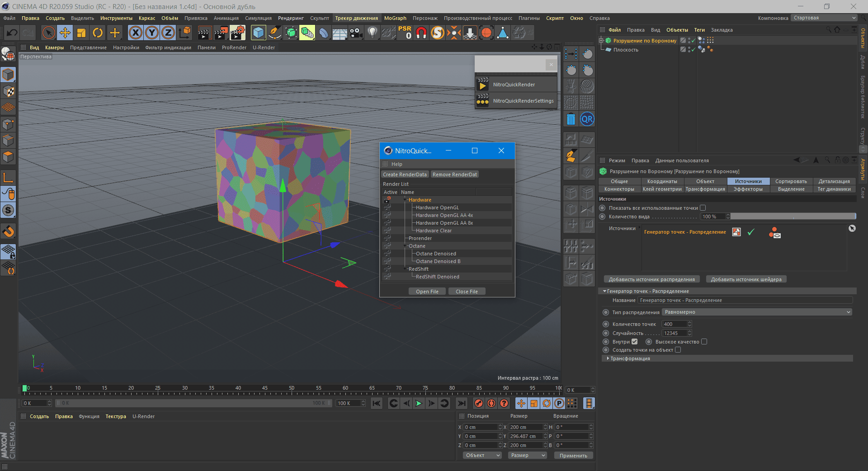
Task: Click the keyframe selection question icon
Action: coord(504,403)
